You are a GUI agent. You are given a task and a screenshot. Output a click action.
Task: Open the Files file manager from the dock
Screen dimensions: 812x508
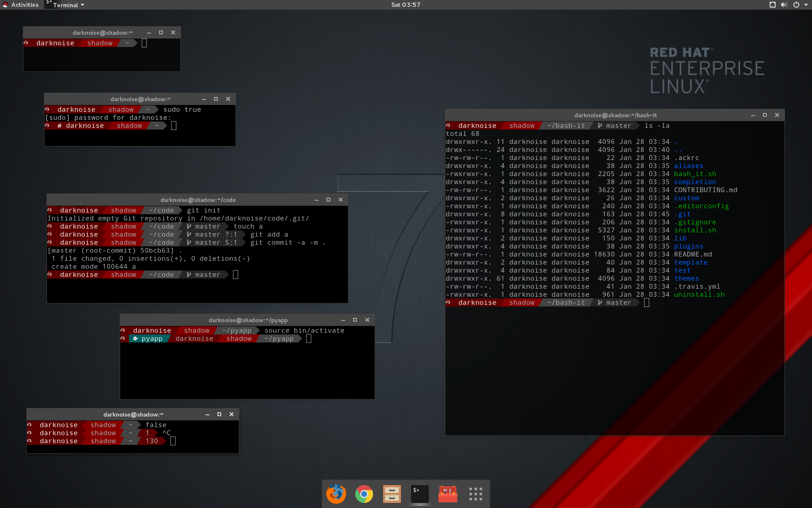tap(392, 494)
